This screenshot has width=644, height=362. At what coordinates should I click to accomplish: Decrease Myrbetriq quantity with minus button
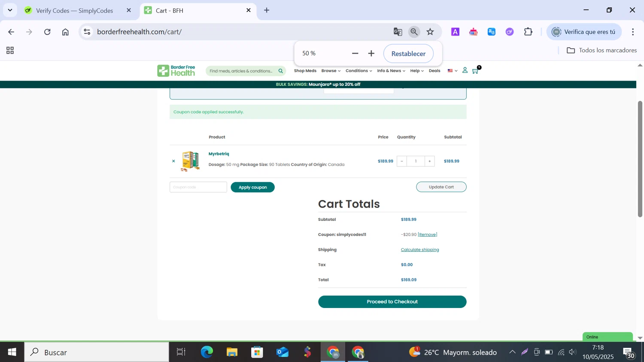[402, 161]
